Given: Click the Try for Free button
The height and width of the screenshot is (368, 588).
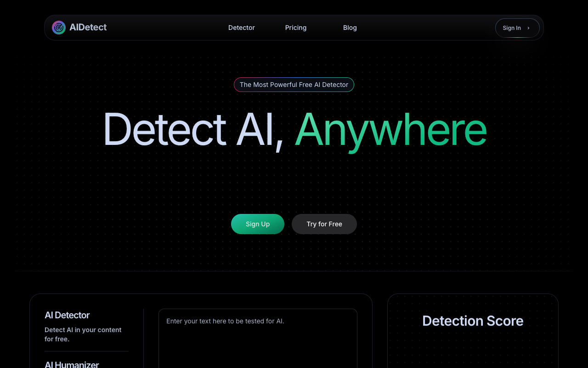Looking at the screenshot, I should (324, 224).
